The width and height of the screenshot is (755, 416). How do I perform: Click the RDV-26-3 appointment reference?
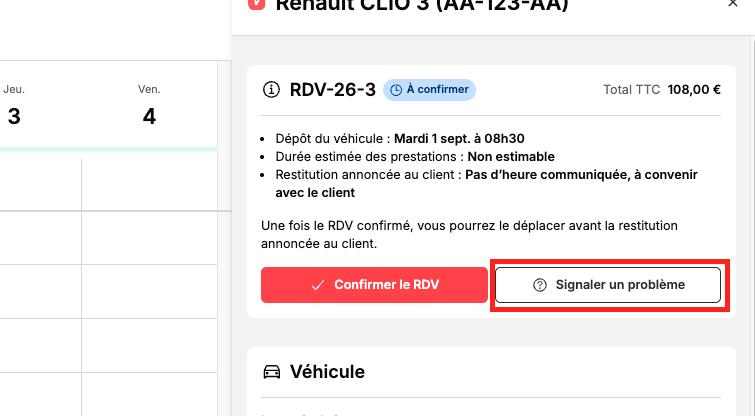(332, 90)
